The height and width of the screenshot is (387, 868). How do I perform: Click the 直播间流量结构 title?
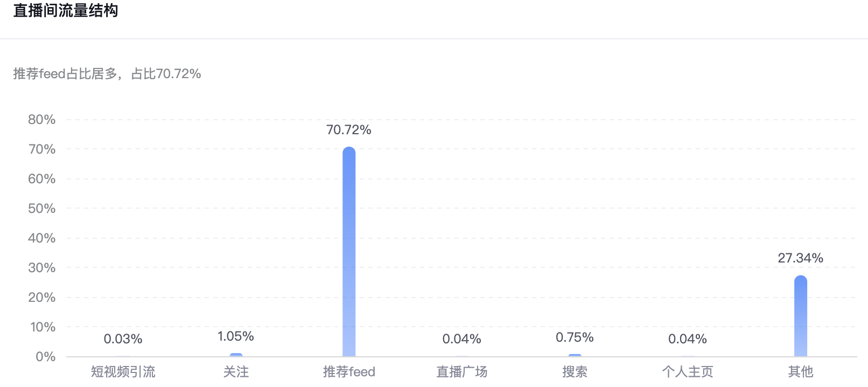click(66, 11)
